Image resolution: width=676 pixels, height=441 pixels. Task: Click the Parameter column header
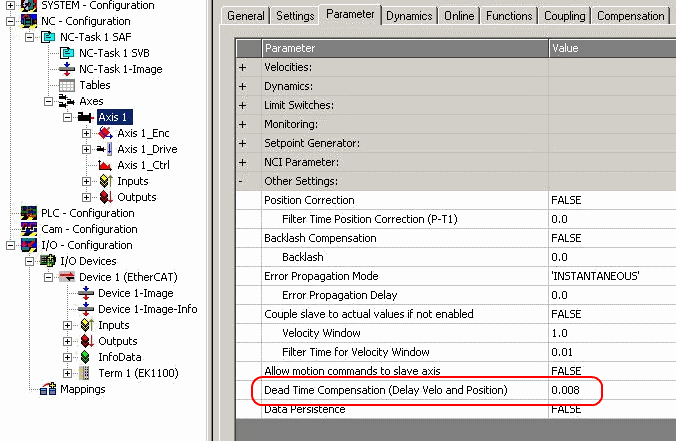[x=405, y=48]
